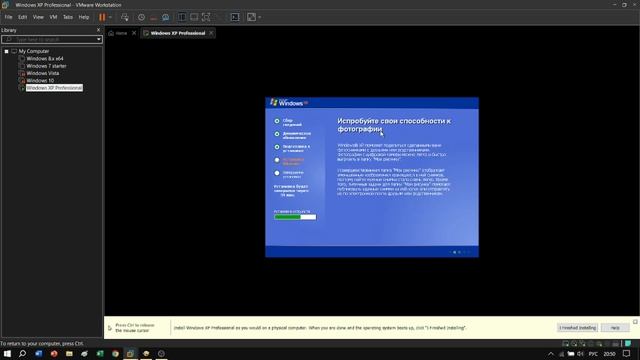The height and width of the screenshot is (360, 640).
Task: Click the Help button in install bar
Action: point(615,328)
